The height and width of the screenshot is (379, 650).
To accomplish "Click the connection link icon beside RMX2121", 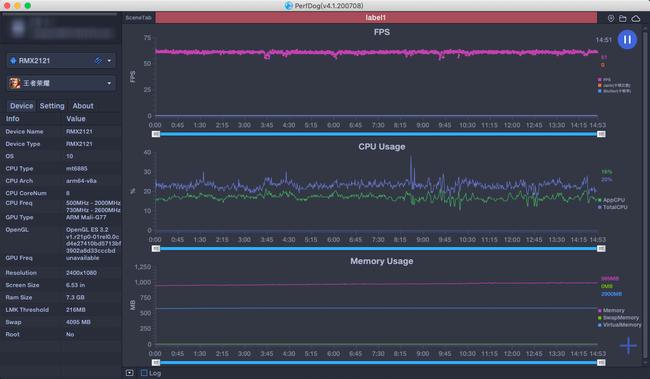I will click(98, 61).
